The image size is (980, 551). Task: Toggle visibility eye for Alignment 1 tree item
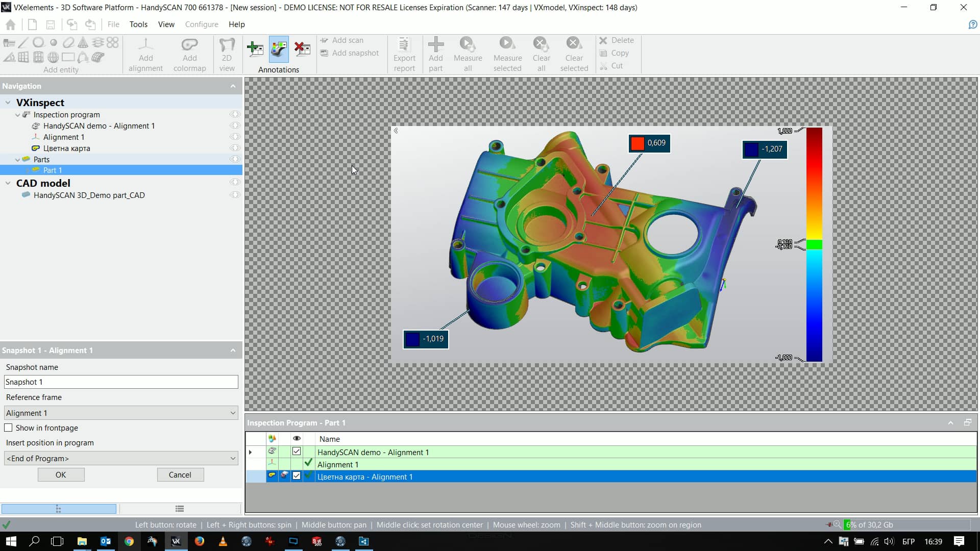point(235,137)
